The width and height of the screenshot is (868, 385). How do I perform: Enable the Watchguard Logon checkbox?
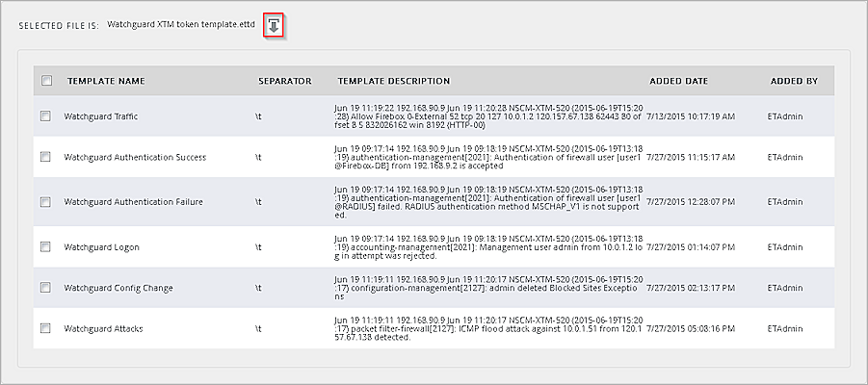[x=45, y=247]
